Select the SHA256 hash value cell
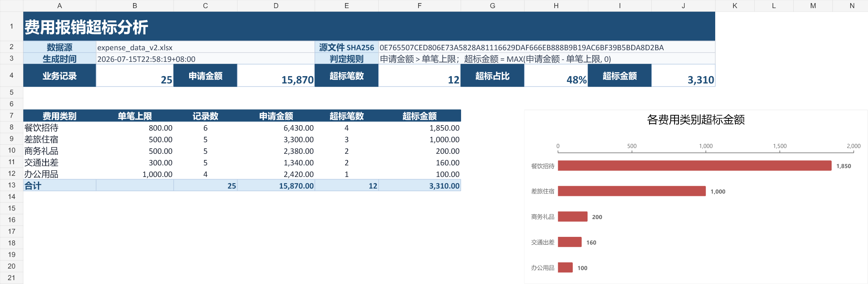 [x=547, y=47]
